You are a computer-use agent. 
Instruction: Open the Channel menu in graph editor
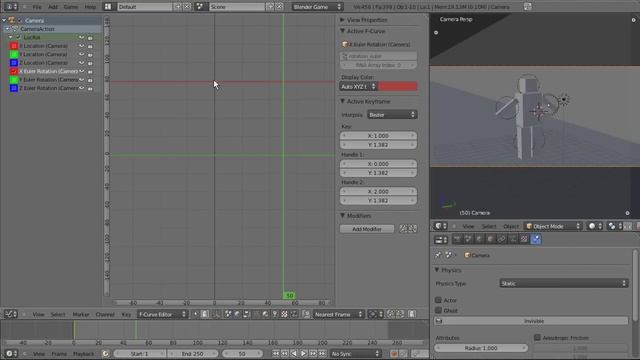(105, 314)
